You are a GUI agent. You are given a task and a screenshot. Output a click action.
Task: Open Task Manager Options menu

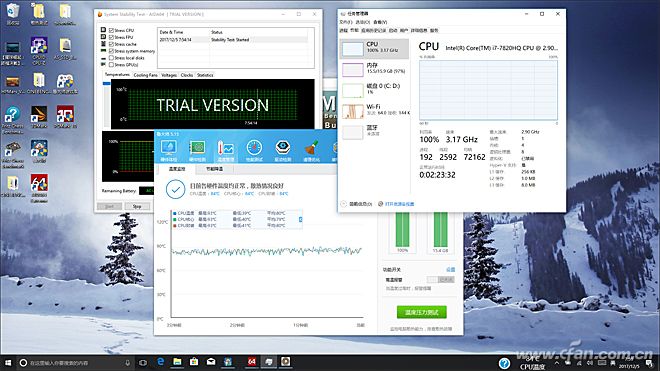pyautogui.click(x=362, y=22)
